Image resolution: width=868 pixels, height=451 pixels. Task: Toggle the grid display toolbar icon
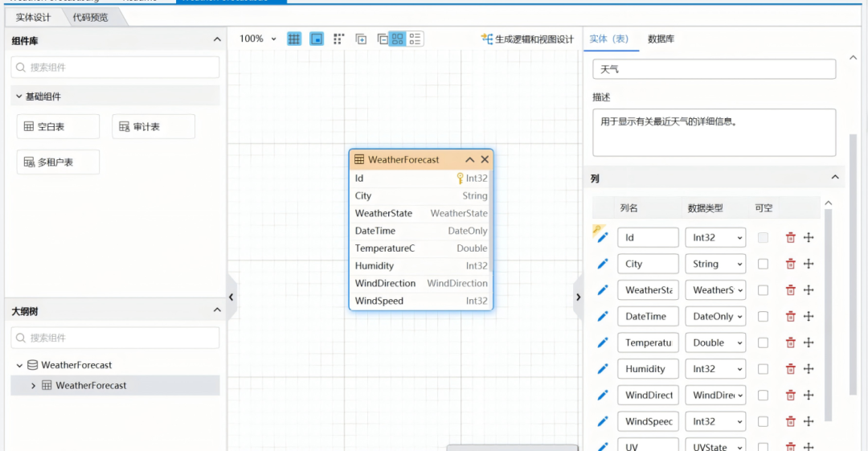(294, 39)
